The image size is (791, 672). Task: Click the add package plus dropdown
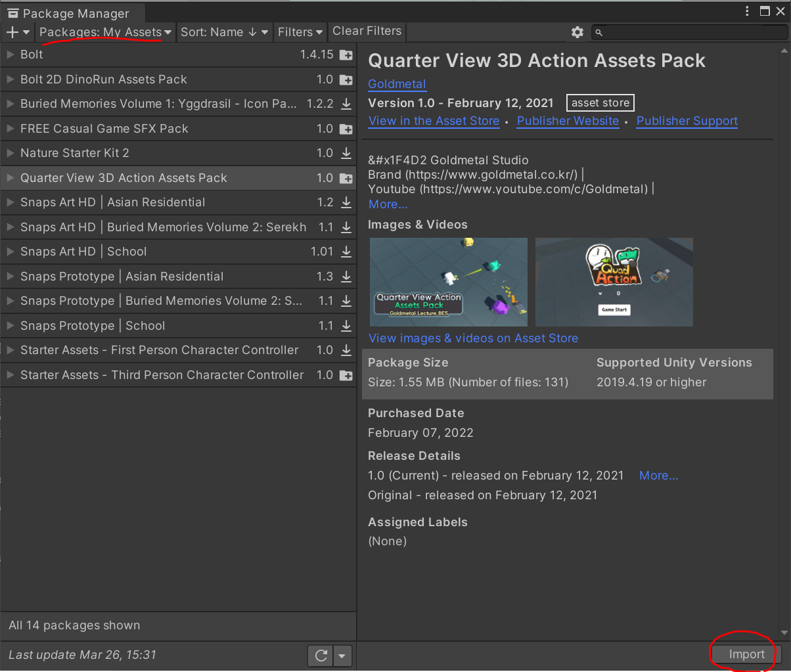(x=18, y=32)
